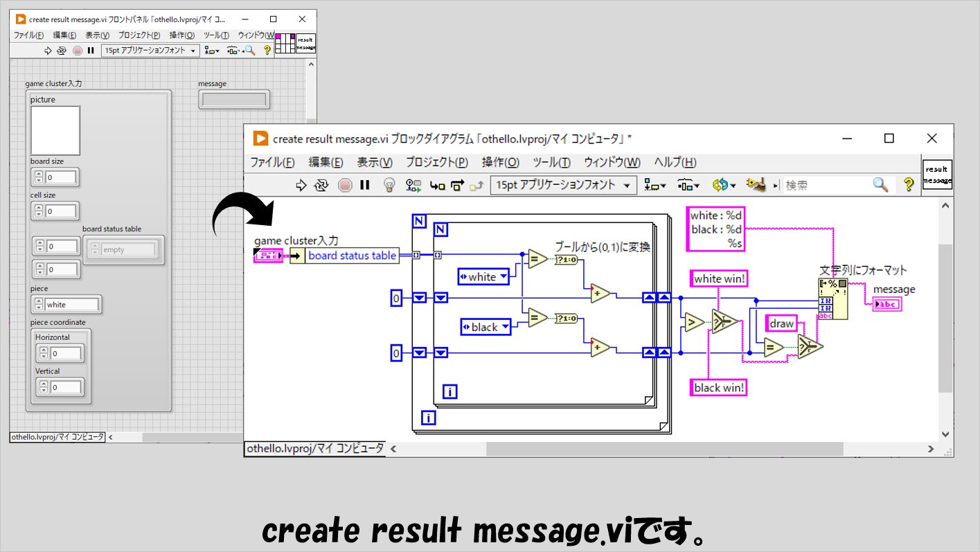The height and width of the screenshot is (552, 980).
Task: Click the white enum constant on diagram
Action: coord(483,277)
